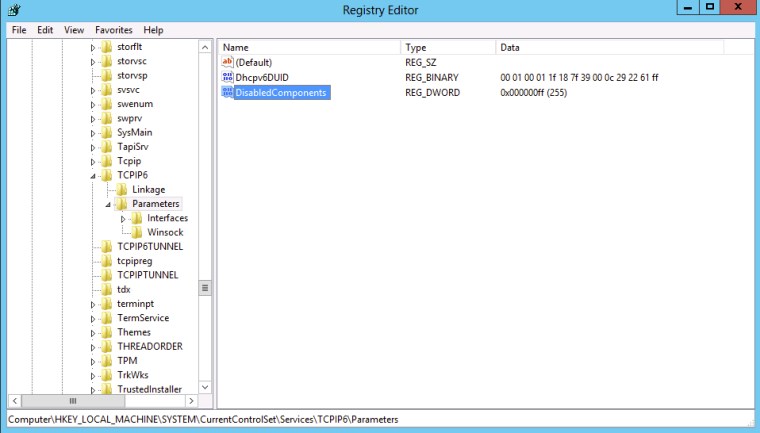Image resolution: width=760 pixels, height=433 pixels.
Task: Click tree scrollbar down arrow
Action: pos(205,387)
